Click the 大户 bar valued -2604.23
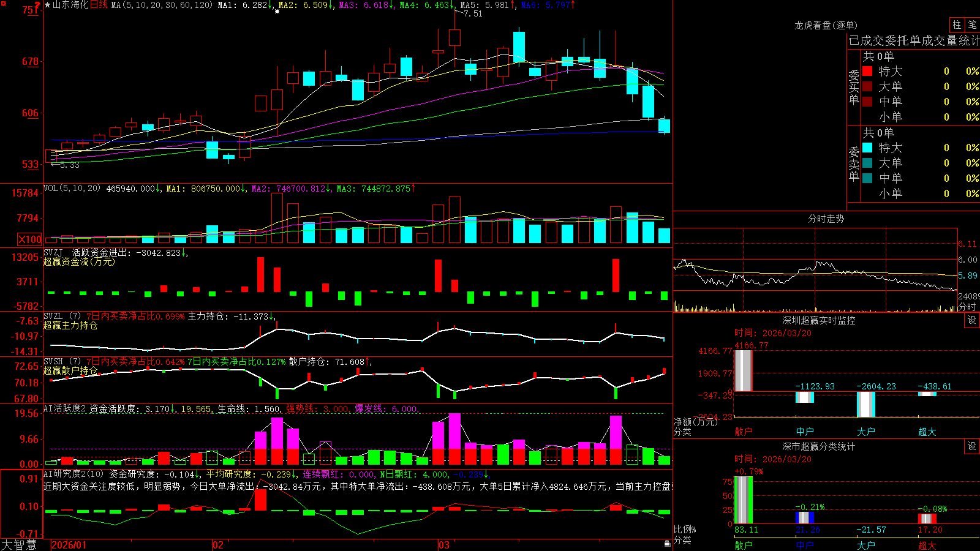This screenshot has height=551, width=980. pos(865,405)
